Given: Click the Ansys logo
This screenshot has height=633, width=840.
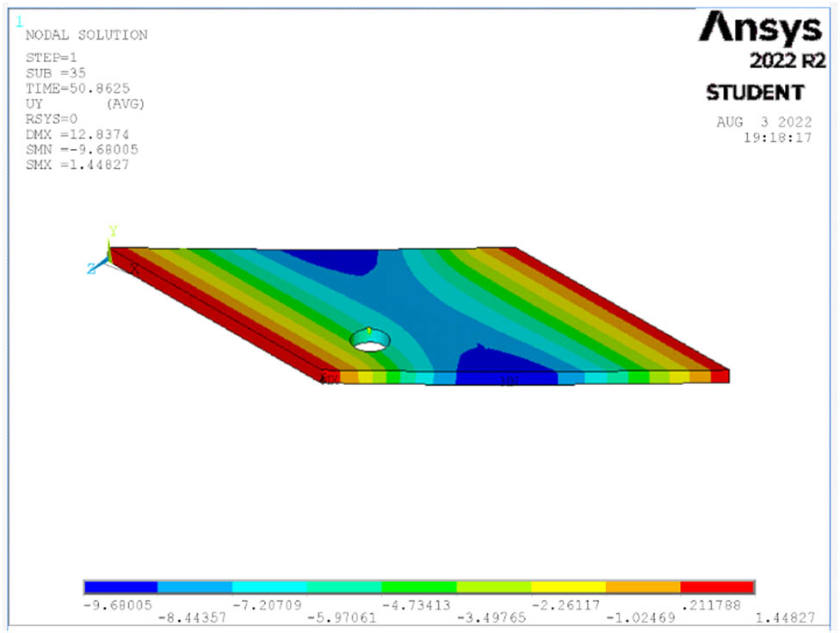Looking at the screenshot, I should click(x=760, y=29).
